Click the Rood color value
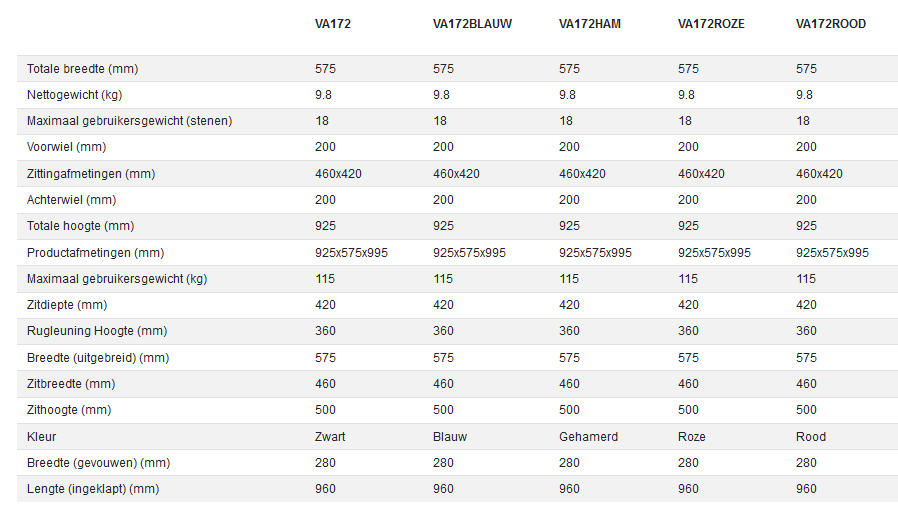 click(x=811, y=437)
